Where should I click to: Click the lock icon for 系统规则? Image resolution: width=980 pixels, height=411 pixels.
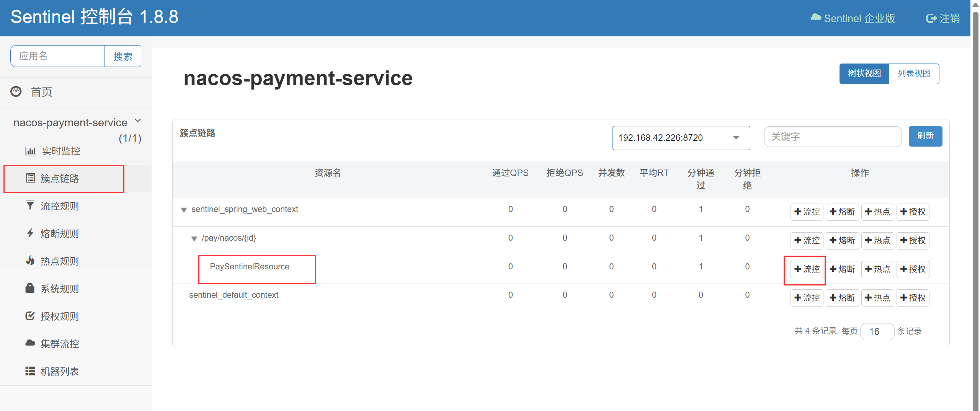pyautogui.click(x=30, y=288)
